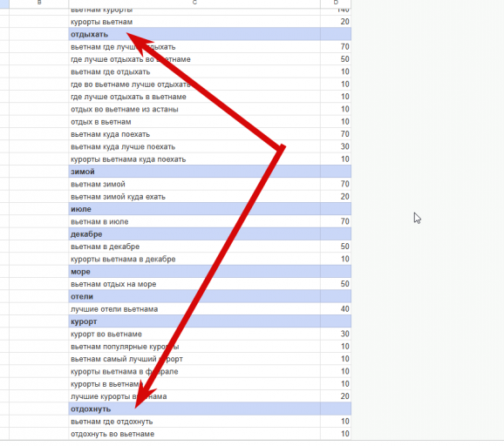
Task: Click the group header 'отдохнуть'
Action: click(194, 409)
